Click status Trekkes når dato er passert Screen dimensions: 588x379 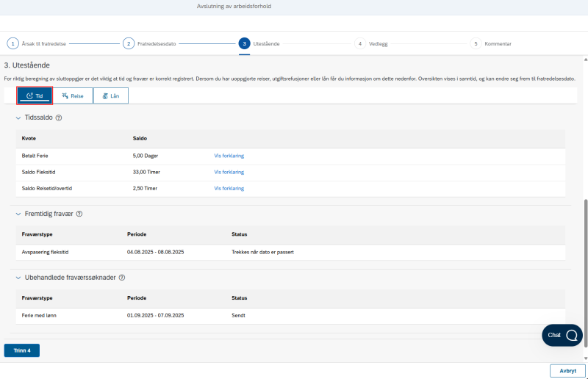262,252
